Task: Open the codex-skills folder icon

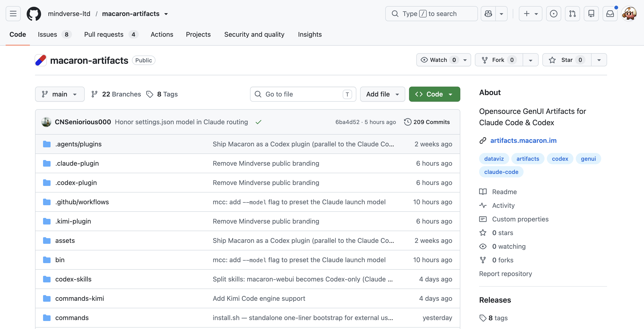Action: 47,279
